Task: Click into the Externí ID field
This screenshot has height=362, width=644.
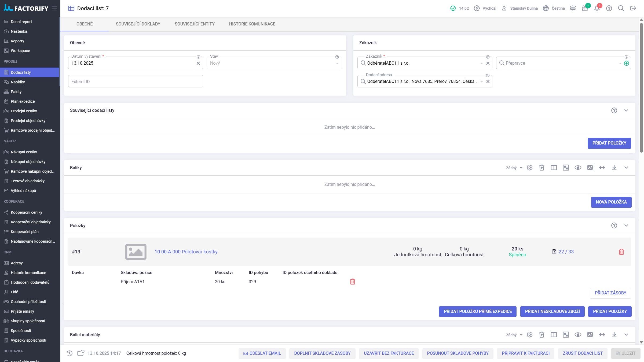Action: (x=136, y=82)
